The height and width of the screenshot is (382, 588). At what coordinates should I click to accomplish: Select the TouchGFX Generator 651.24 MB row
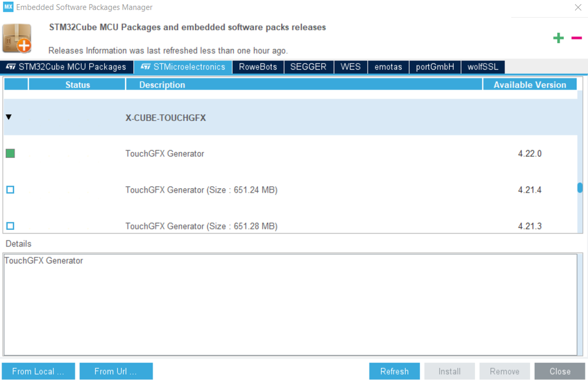pyautogui.click(x=290, y=190)
